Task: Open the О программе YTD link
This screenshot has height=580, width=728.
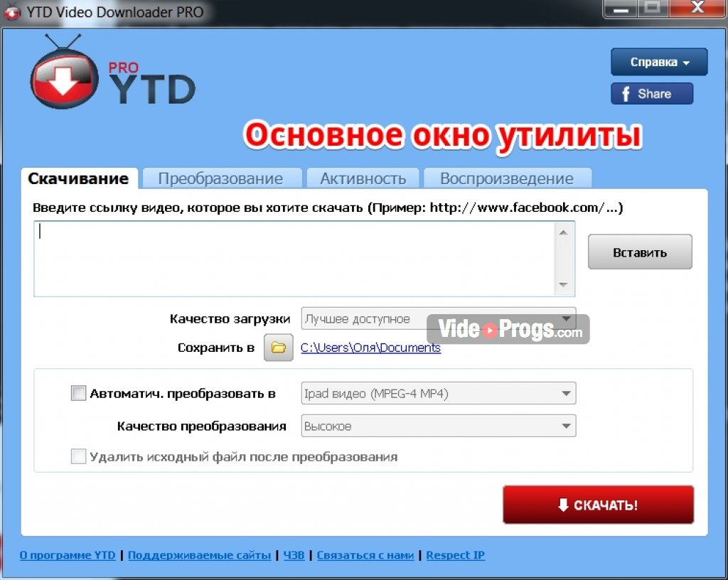Action: point(68,555)
